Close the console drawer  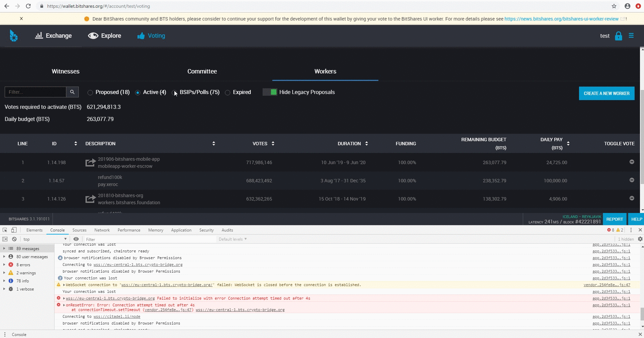click(x=640, y=334)
